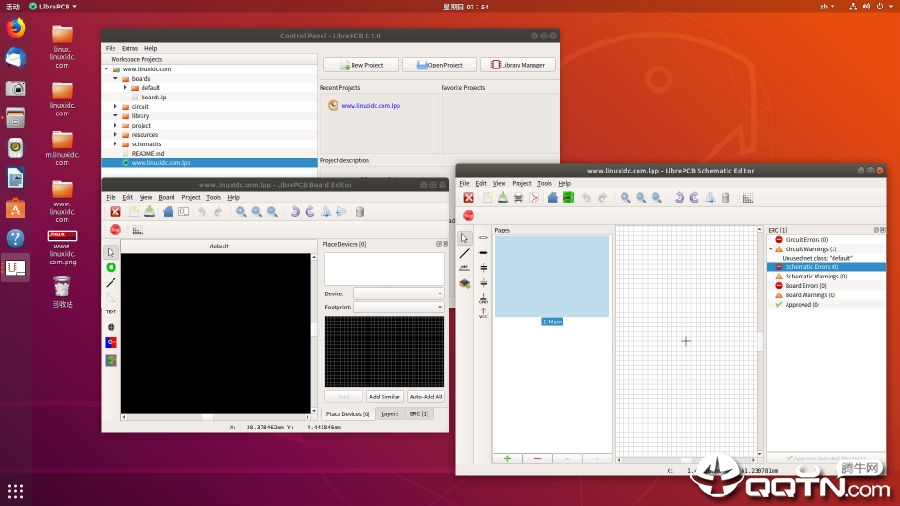The height and width of the screenshot is (506, 900).
Task: Open the Device dropdown in Place Devices
Action: [398, 293]
